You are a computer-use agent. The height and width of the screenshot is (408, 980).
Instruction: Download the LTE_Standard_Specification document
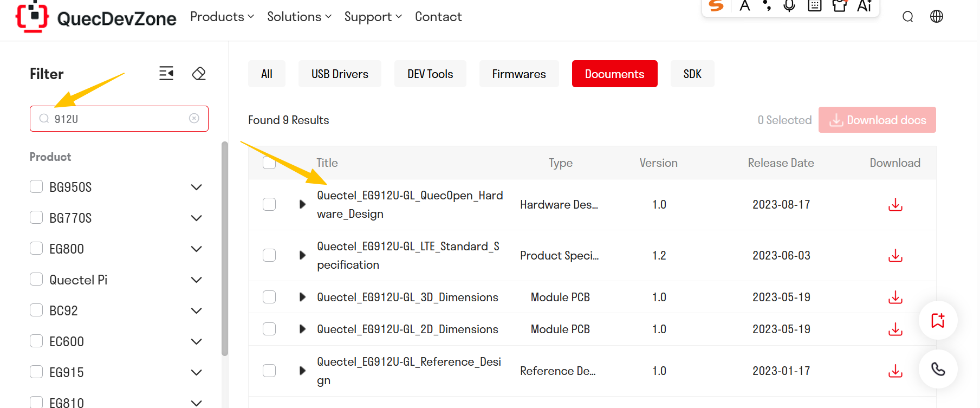coord(895,255)
